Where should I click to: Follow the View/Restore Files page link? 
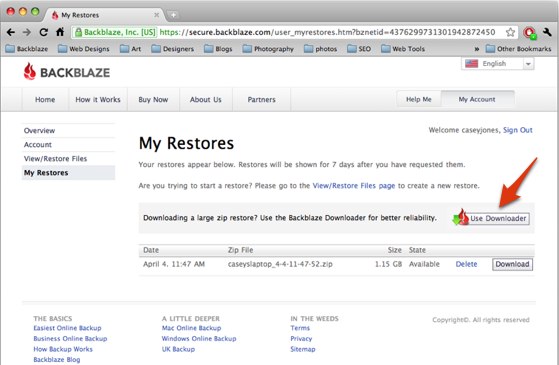point(354,186)
